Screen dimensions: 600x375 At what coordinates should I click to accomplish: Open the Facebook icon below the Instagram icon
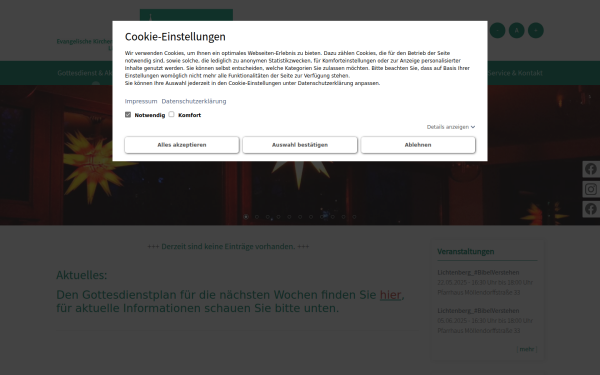591,209
